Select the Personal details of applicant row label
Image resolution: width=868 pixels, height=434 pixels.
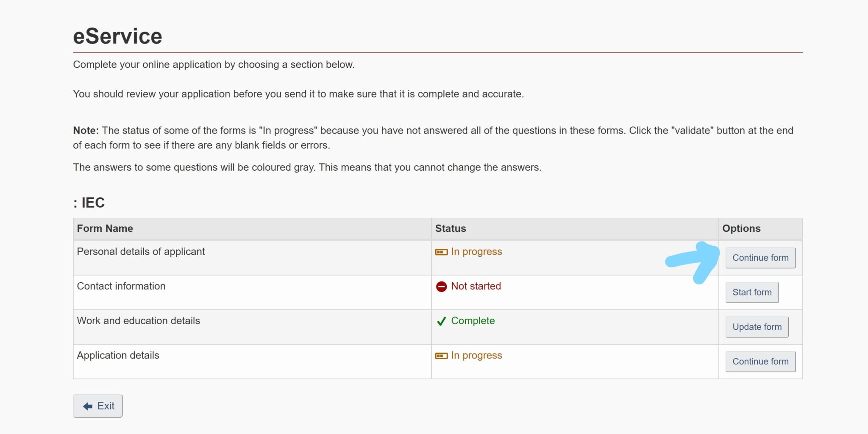coord(141,252)
